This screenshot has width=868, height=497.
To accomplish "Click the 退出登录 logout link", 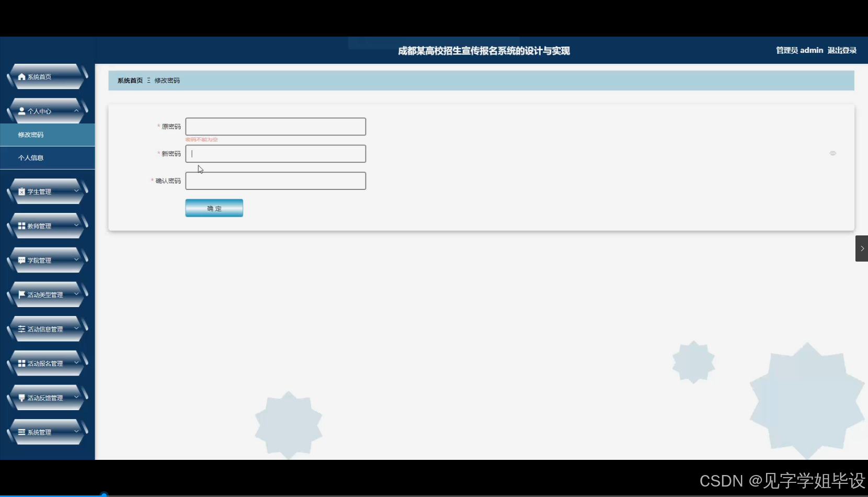I will 842,50.
